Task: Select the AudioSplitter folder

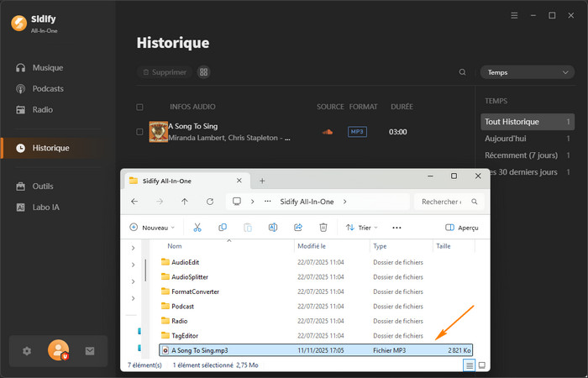Action: click(316, 277)
